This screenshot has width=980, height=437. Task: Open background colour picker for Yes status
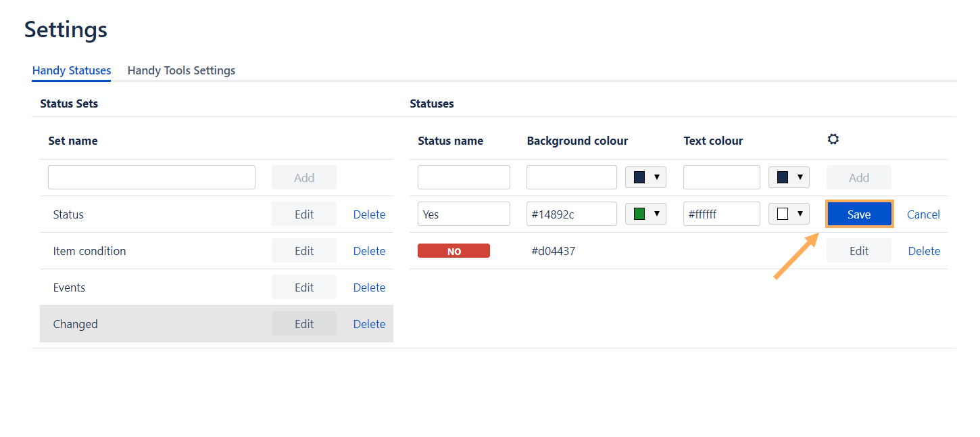coord(646,214)
